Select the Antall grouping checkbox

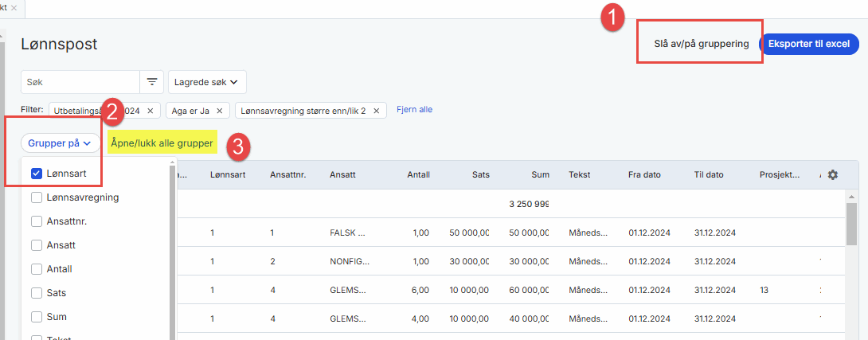[x=37, y=269]
